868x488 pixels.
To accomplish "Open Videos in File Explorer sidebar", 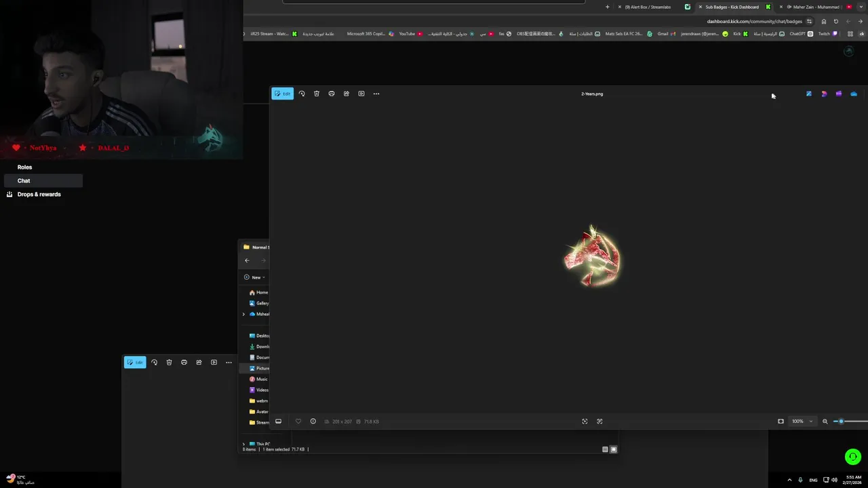I will point(259,390).
